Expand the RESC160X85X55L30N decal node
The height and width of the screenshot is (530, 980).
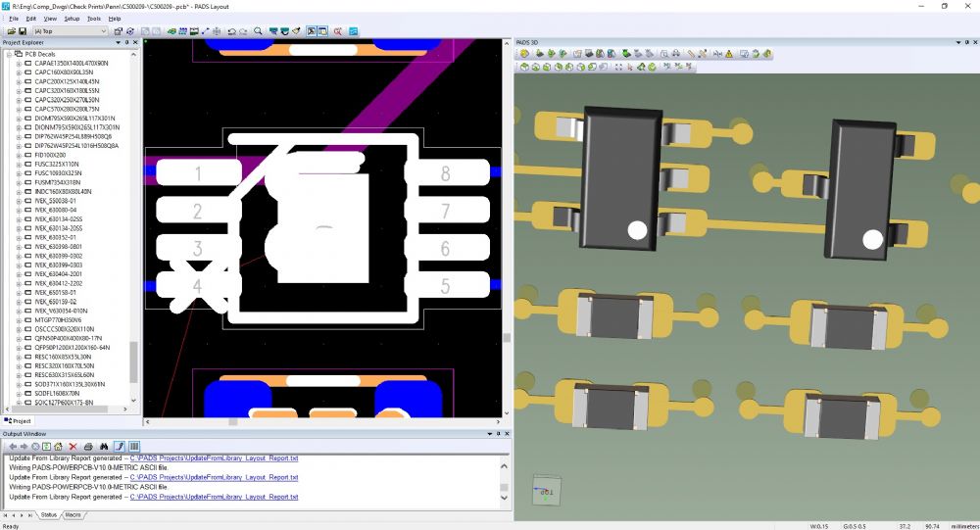click(19, 357)
